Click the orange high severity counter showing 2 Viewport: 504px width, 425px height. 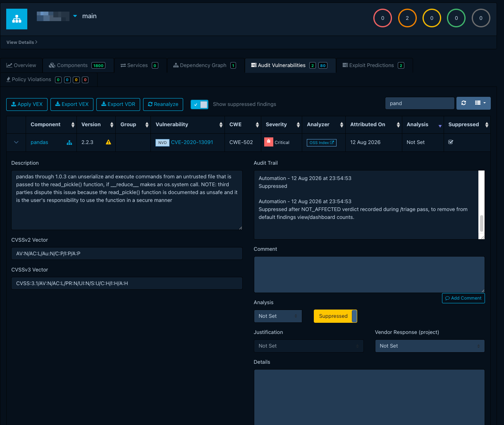point(407,18)
